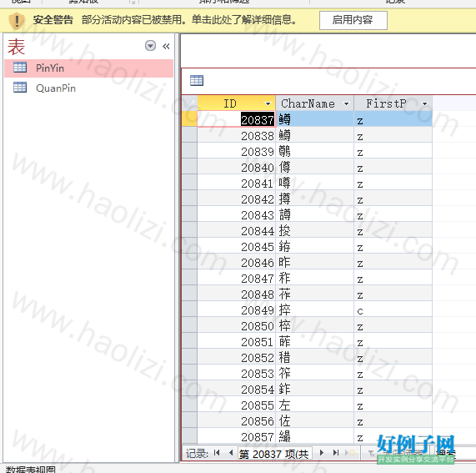Select the CharName column header

point(314,103)
